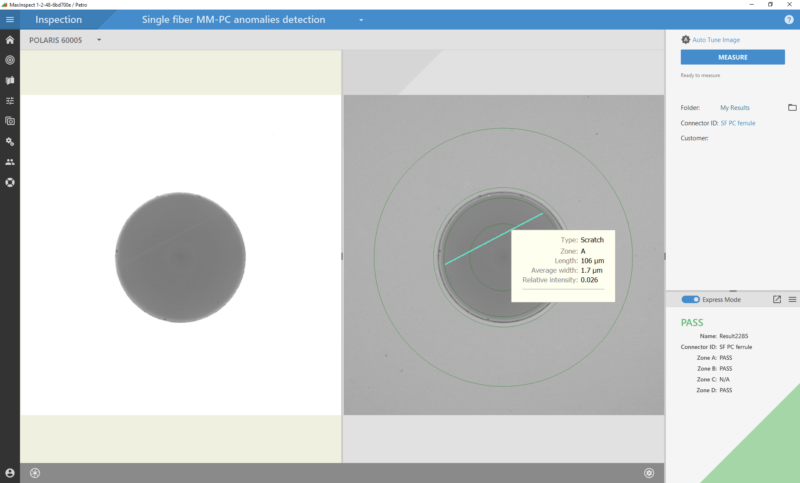The width and height of the screenshot is (800, 483).
Task: Open the hamburger navigation menu
Action: click(x=10, y=19)
